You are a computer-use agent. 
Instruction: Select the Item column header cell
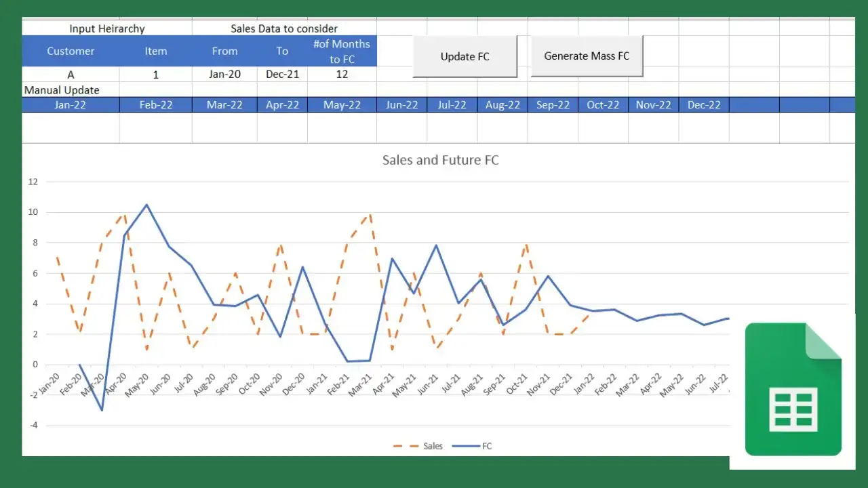pos(155,51)
